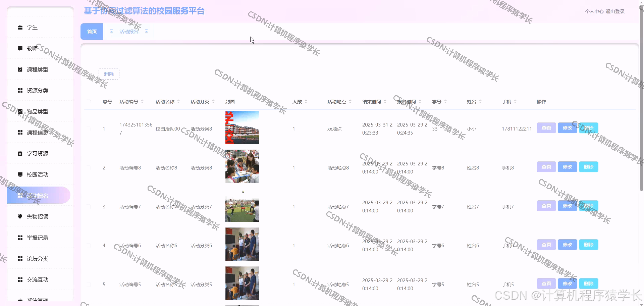Click the highlighted 活动报名 sidebar icon
This screenshot has height=306, width=644.
click(x=20, y=196)
